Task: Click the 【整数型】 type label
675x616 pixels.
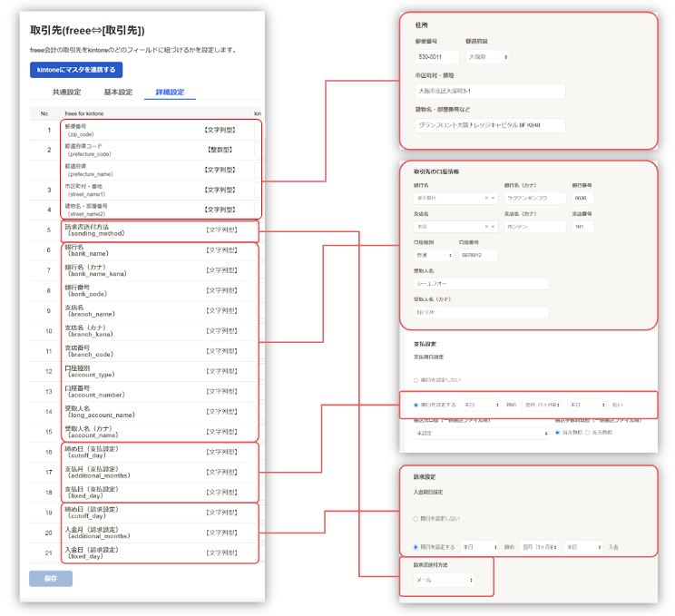Action: click(220, 150)
